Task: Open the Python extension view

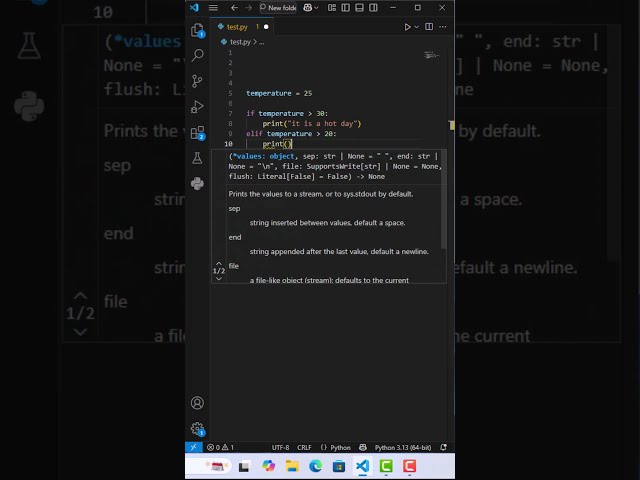Action: (198, 183)
